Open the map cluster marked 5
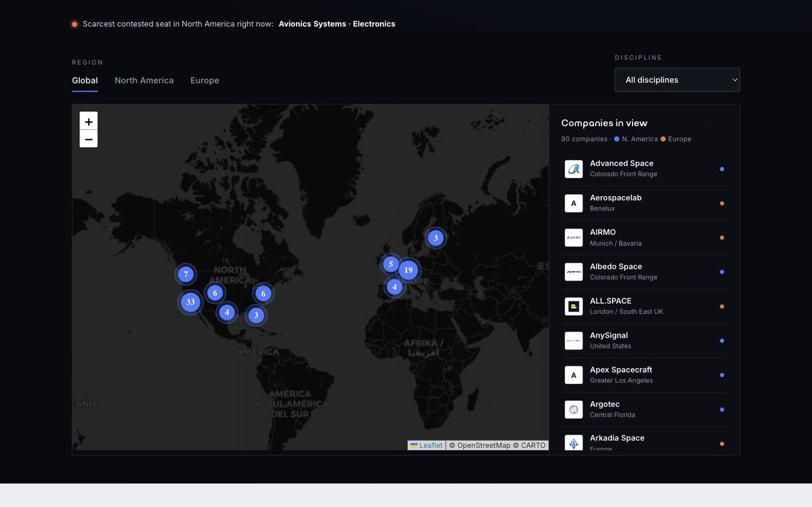 [391, 264]
